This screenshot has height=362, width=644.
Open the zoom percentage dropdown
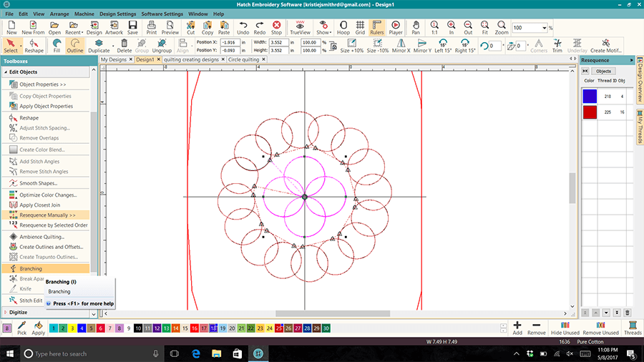(x=545, y=27)
